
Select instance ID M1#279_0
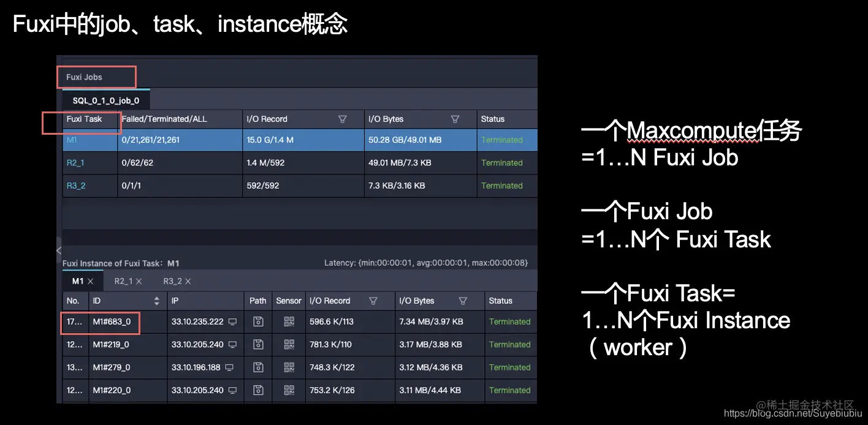[112, 367]
